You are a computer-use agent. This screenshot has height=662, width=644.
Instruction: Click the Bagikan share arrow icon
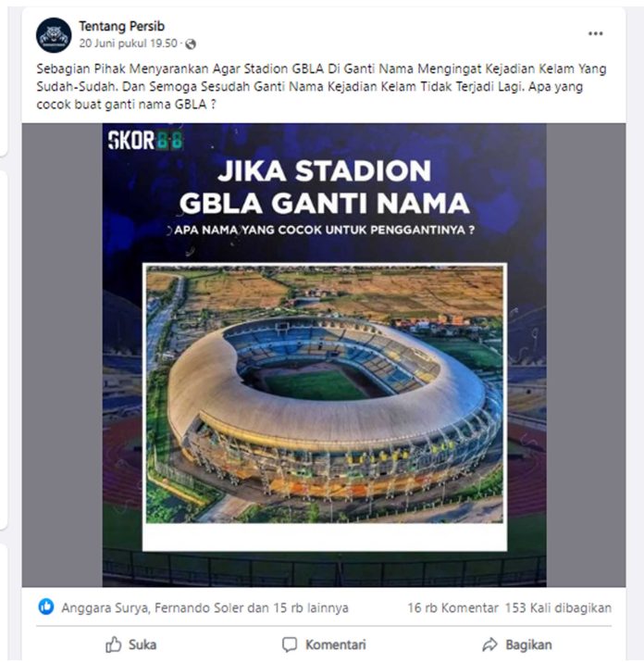[x=489, y=644]
